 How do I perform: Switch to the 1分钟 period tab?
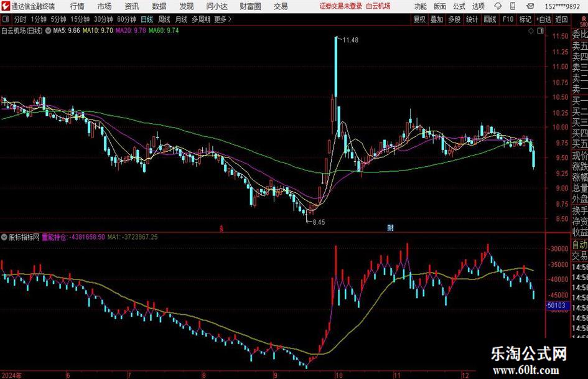click(x=38, y=19)
